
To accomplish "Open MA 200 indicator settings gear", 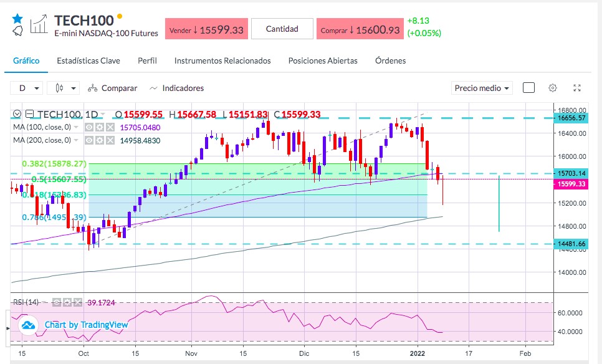I will coord(100,140).
